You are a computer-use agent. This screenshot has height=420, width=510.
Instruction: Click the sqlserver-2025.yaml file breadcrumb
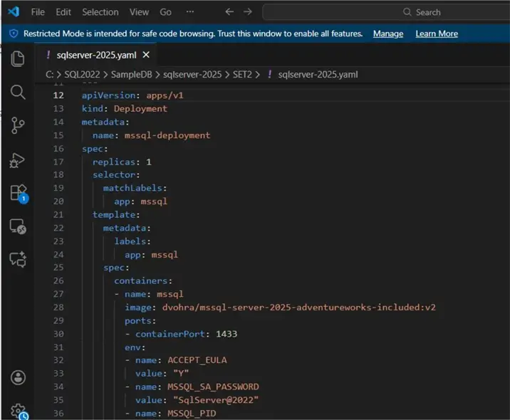(318, 75)
